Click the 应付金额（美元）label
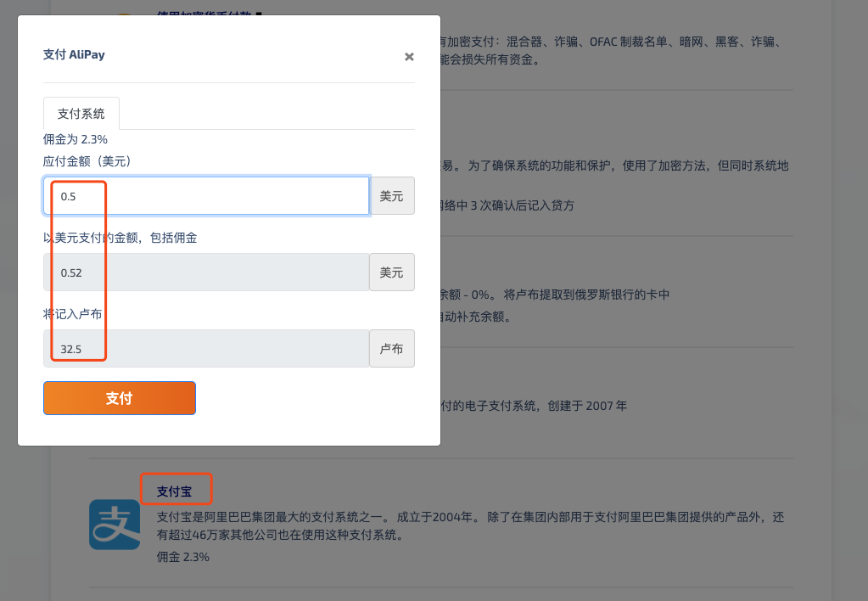 (x=87, y=161)
